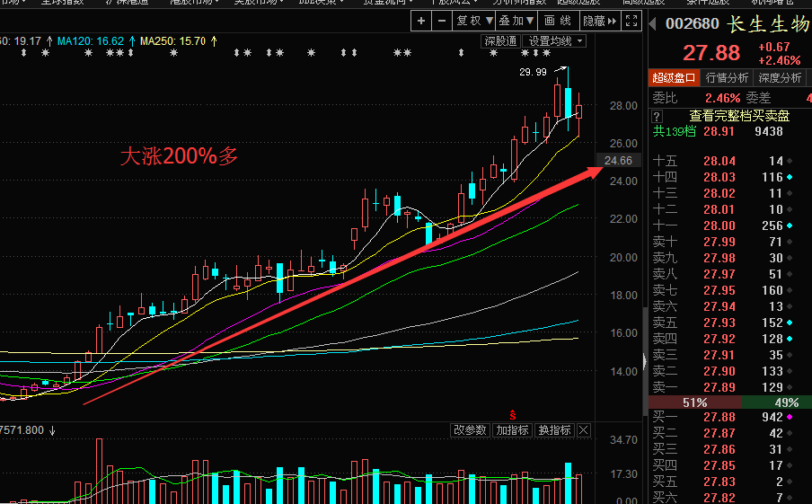812x504 pixels.
Task: Click 委比 2.46% value
Action: 722,98
